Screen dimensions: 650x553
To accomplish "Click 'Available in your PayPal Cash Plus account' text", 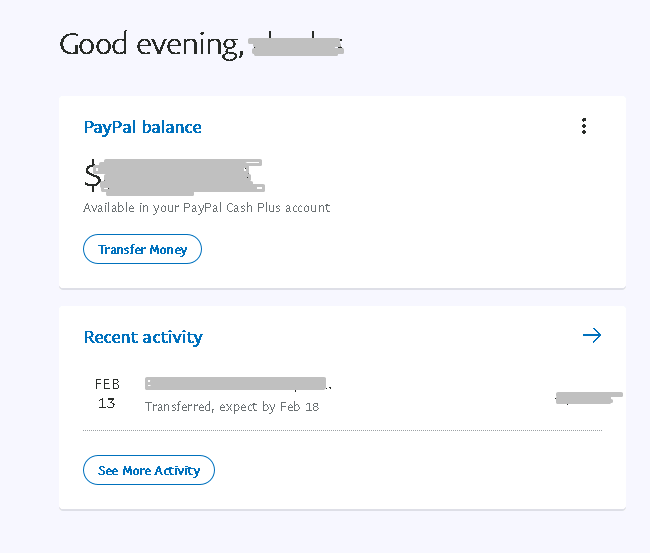I will tap(206, 208).
